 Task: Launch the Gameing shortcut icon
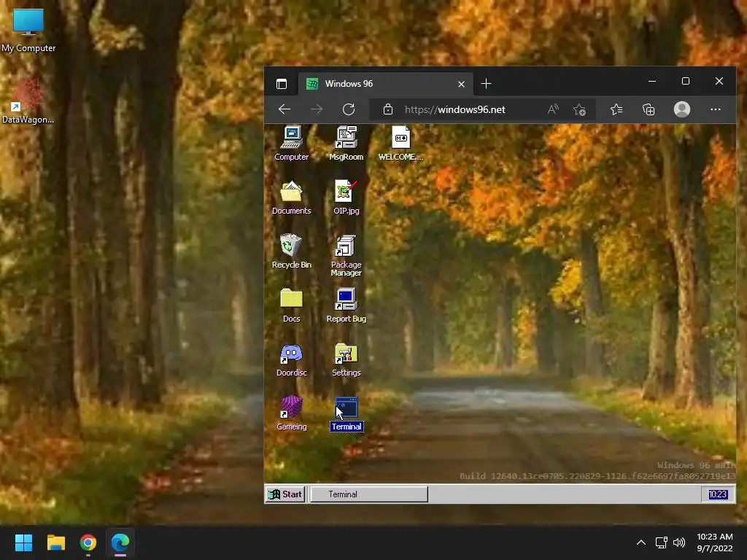coord(291,413)
